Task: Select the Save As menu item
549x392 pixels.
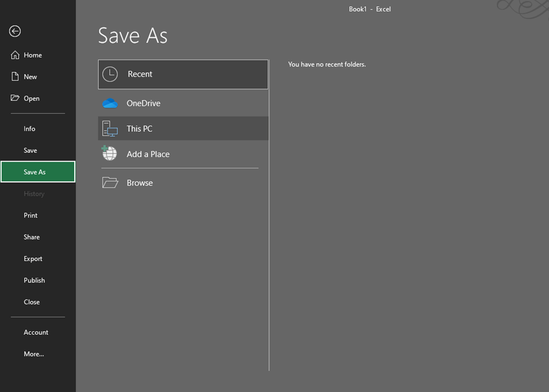Action: point(34,172)
